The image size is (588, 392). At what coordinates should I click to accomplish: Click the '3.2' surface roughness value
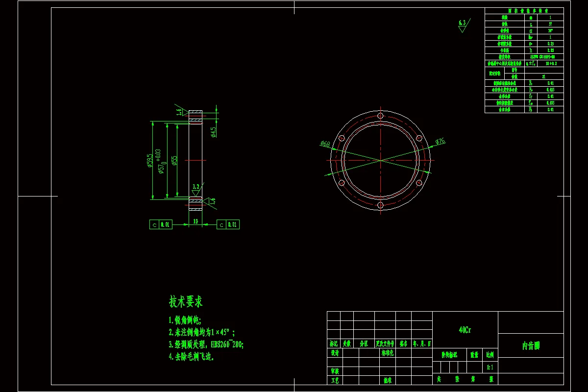pos(196,187)
